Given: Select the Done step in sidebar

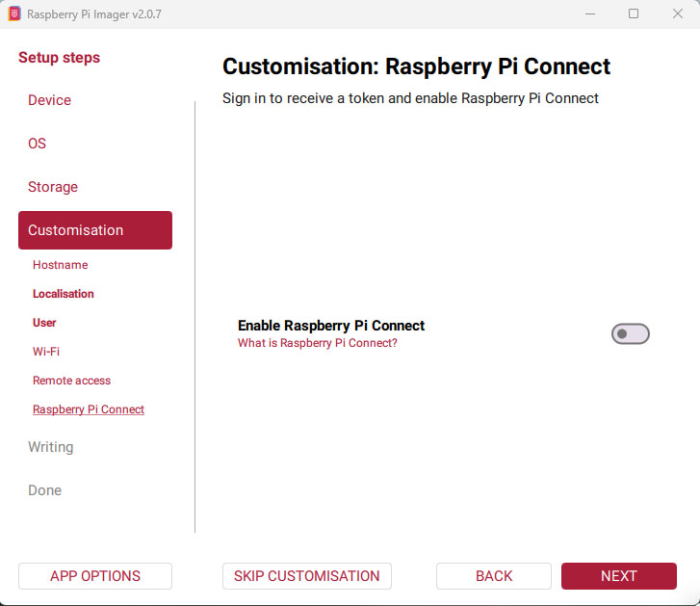Looking at the screenshot, I should [x=44, y=490].
